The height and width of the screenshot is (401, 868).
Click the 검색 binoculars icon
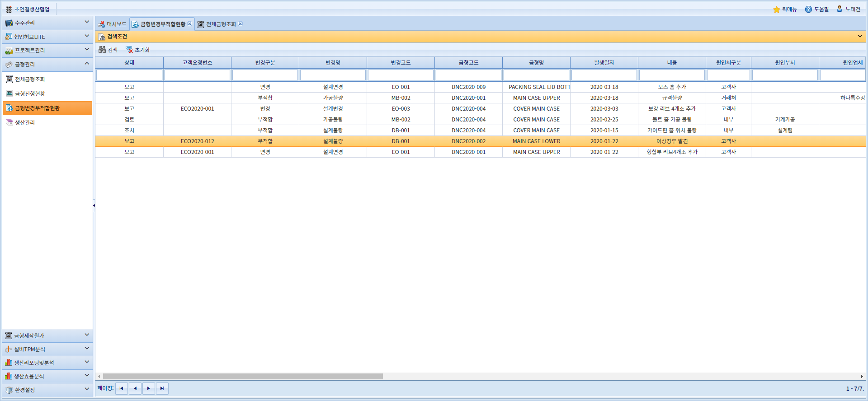click(102, 50)
